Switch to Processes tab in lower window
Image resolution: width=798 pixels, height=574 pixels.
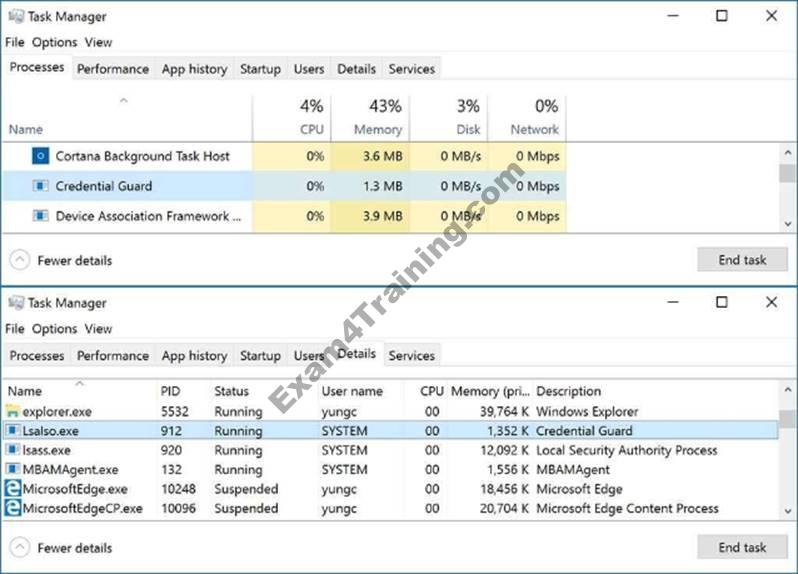37,356
